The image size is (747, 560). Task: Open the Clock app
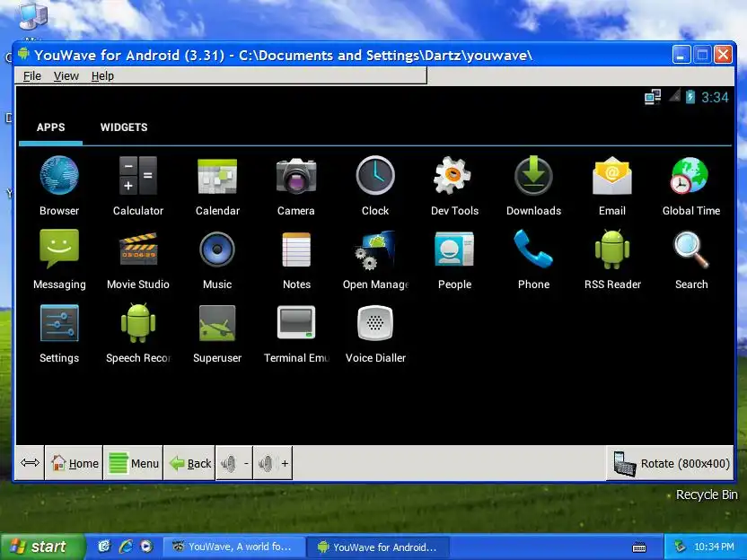point(375,186)
